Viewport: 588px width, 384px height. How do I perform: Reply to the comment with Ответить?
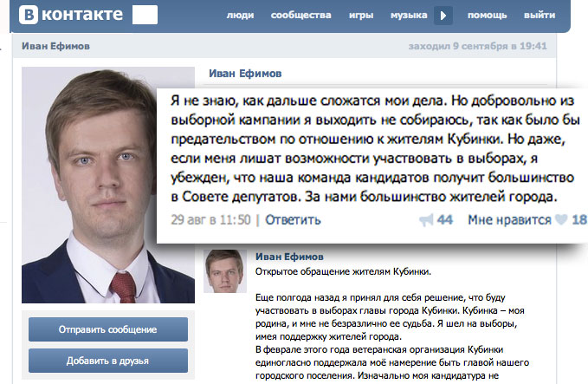293,220
